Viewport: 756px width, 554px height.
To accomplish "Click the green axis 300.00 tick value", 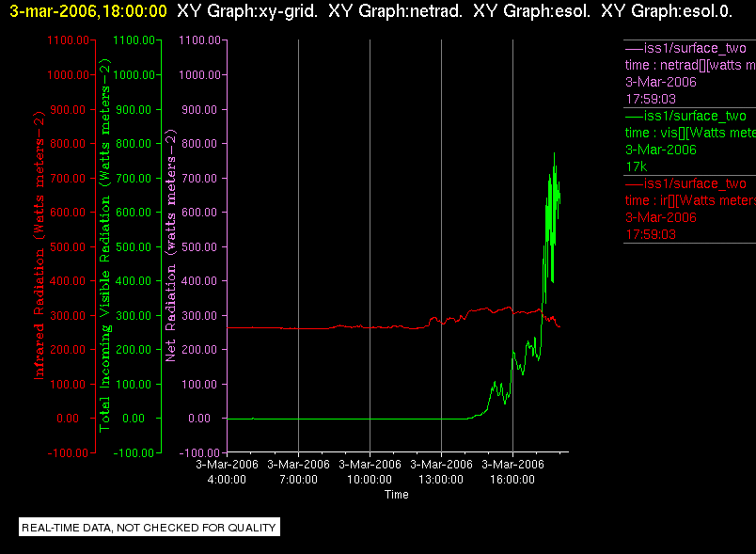I will pyautogui.click(x=134, y=316).
